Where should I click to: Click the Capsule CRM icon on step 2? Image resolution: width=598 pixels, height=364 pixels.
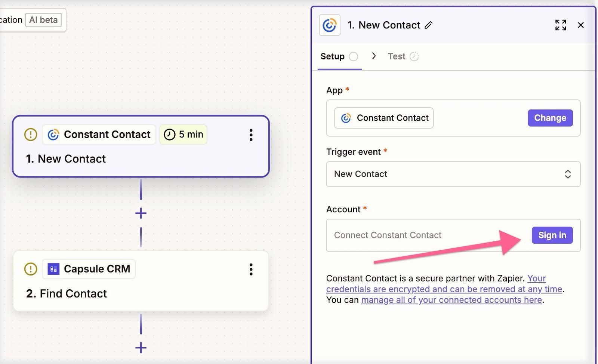click(x=53, y=269)
